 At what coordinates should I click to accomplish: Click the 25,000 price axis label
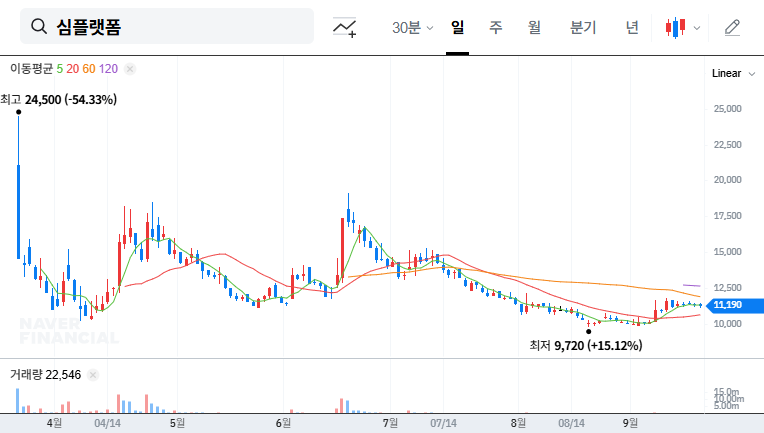click(727, 109)
